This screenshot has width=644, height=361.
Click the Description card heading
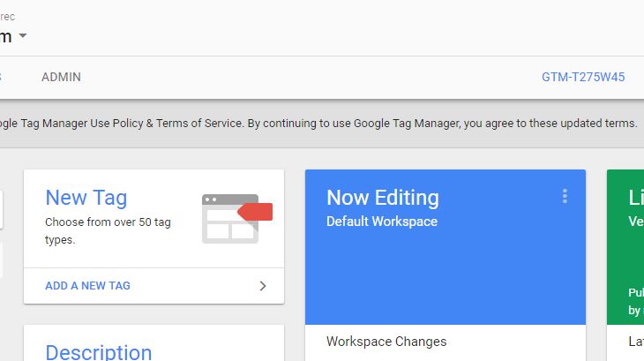click(x=99, y=352)
